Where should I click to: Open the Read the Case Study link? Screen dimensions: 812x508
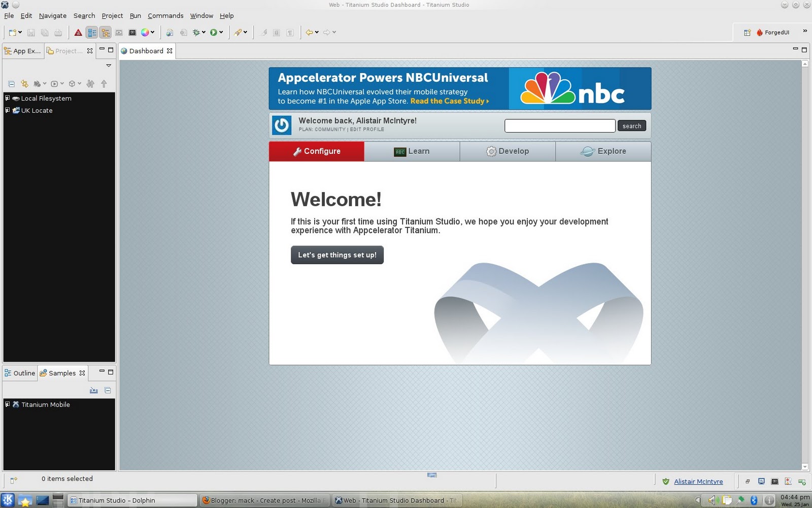[x=447, y=101]
